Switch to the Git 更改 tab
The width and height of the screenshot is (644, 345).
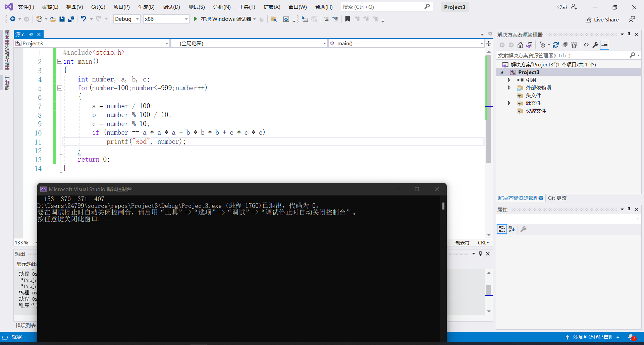[x=557, y=198]
